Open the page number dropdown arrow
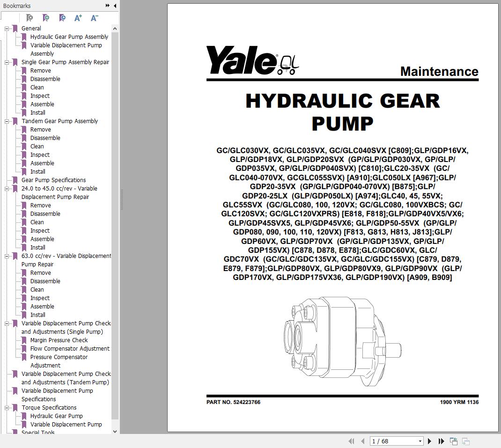Image resolution: width=501 pixels, height=448 pixels. [420, 441]
